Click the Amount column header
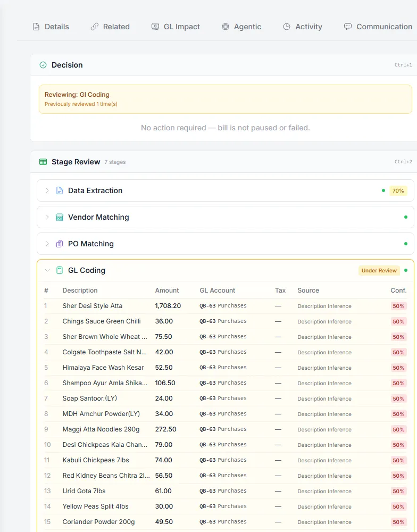The width and height of the screenshot is (417, 532). point(167,290)
